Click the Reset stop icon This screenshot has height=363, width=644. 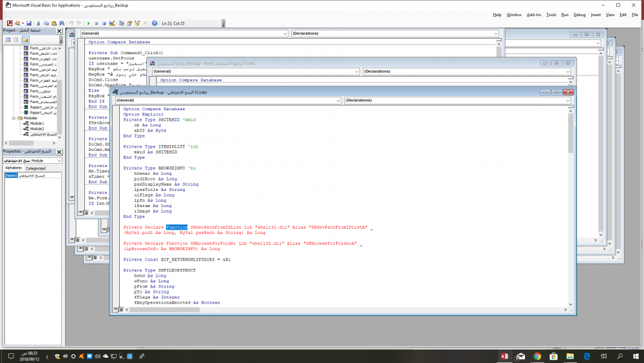point(104,23)
